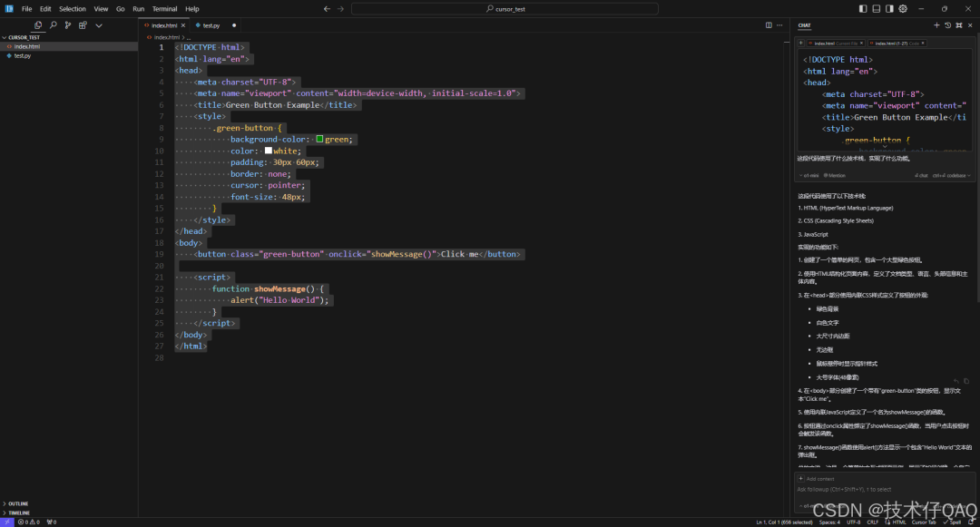980x527 pixels.
Task: Click the unsaved dot on test.py tab
Action: click(234, 25)
